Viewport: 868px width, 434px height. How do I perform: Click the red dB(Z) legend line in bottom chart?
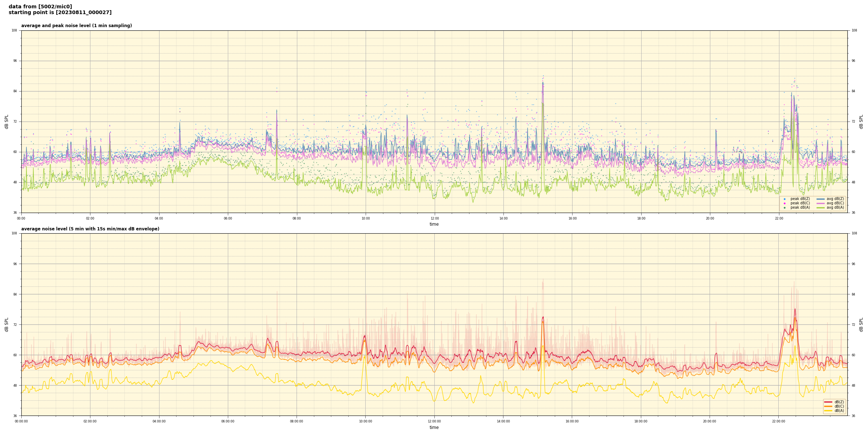(828, 402)
